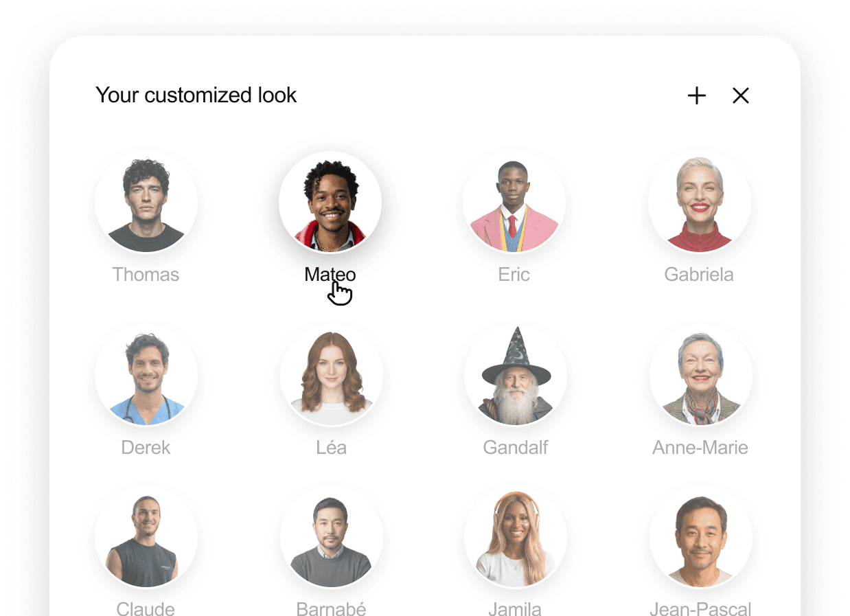Click the Gabriela name label

[x=700, y=275]
